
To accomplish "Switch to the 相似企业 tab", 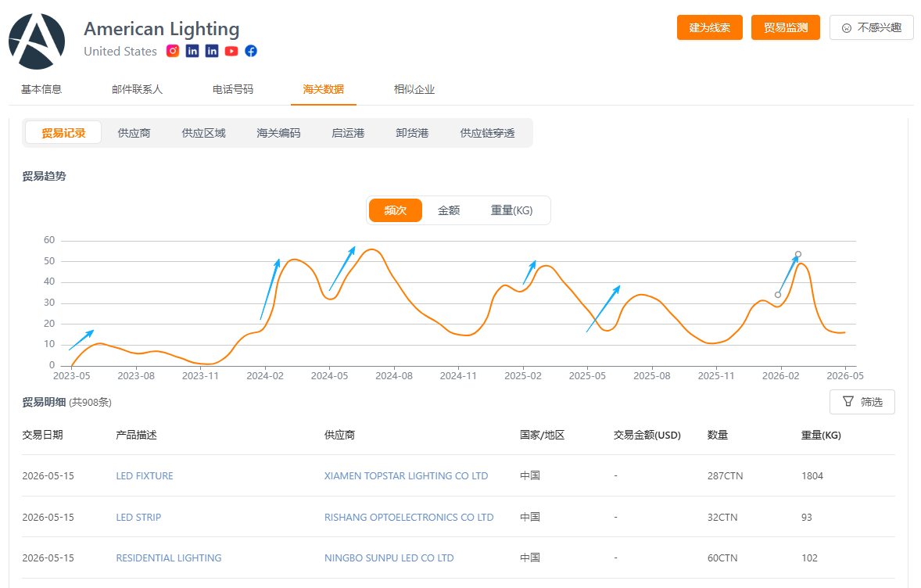I will coord(414,89).
